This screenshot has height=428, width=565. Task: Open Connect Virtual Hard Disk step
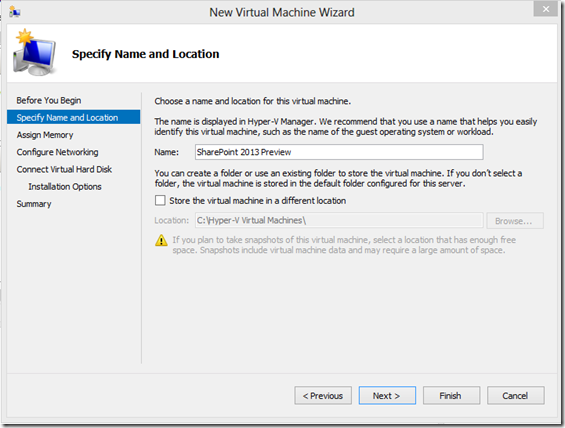pyautogui.click(x=64, y=169)
